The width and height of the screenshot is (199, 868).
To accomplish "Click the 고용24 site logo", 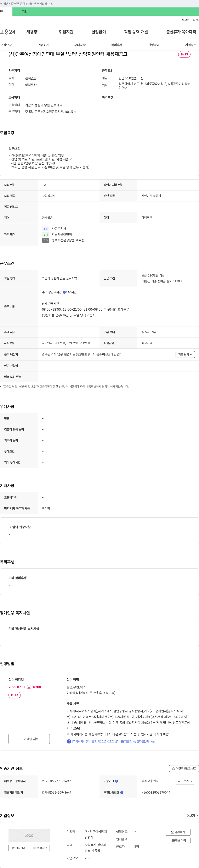I will tap(7, 32).
